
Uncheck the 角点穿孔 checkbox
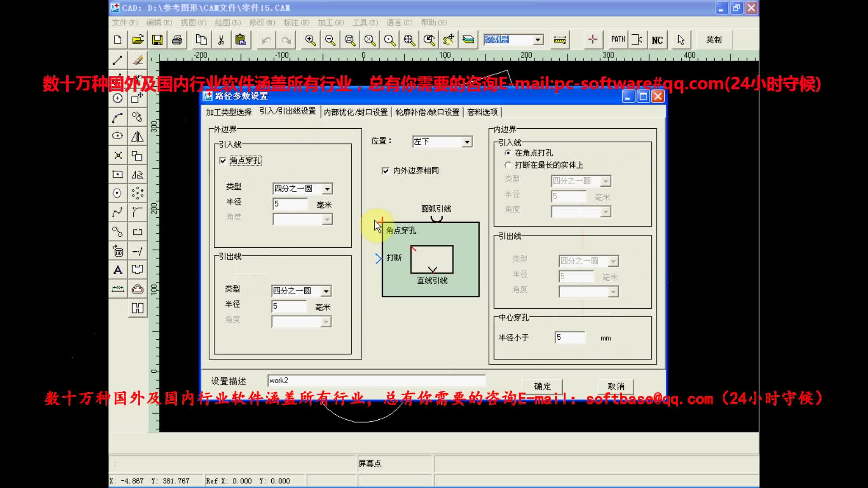[x=222, y=161]
